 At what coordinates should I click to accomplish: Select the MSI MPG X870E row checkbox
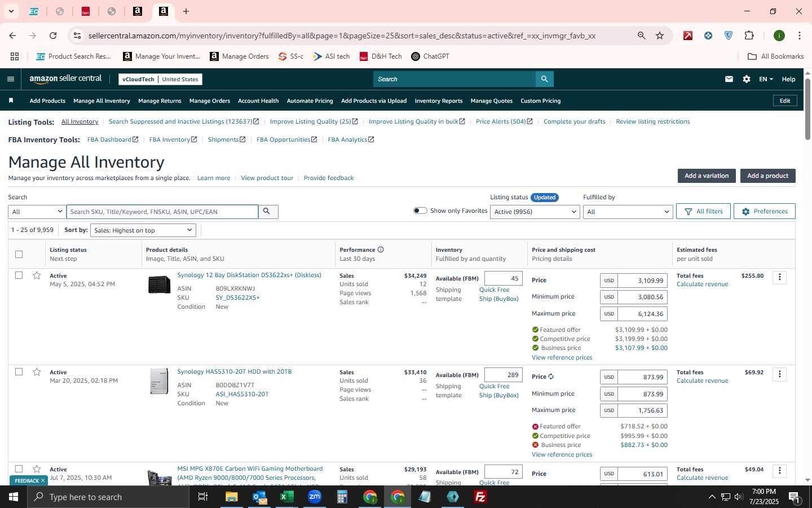19,469
